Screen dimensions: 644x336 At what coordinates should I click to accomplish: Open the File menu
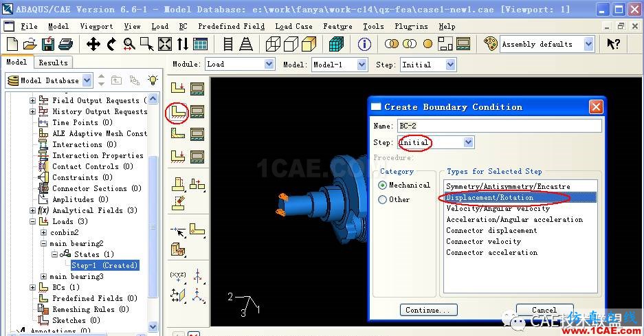pyautogui.click(x=29, y=26)
